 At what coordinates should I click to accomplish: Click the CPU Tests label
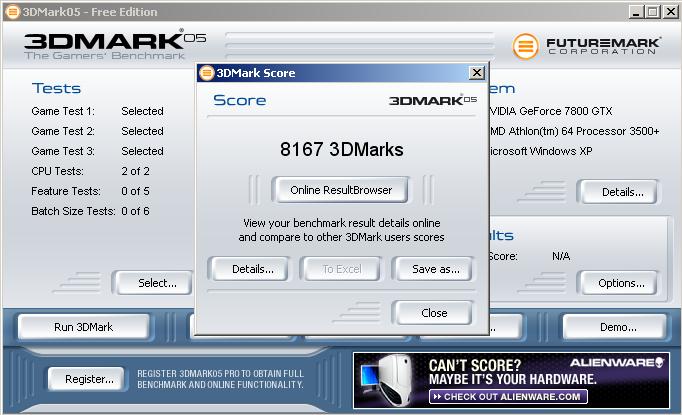57,171
